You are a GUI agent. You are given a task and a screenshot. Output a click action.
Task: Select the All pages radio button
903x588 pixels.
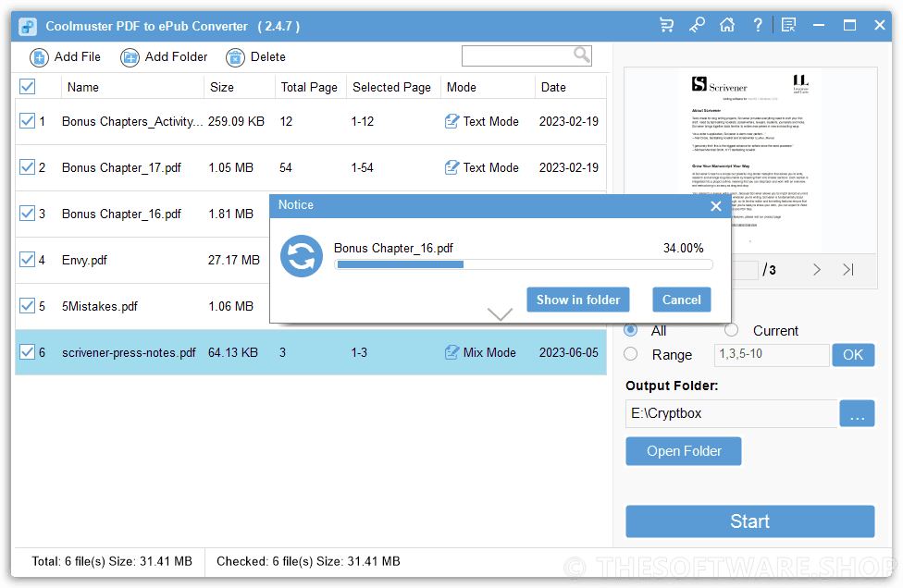(x=631, y=330)
